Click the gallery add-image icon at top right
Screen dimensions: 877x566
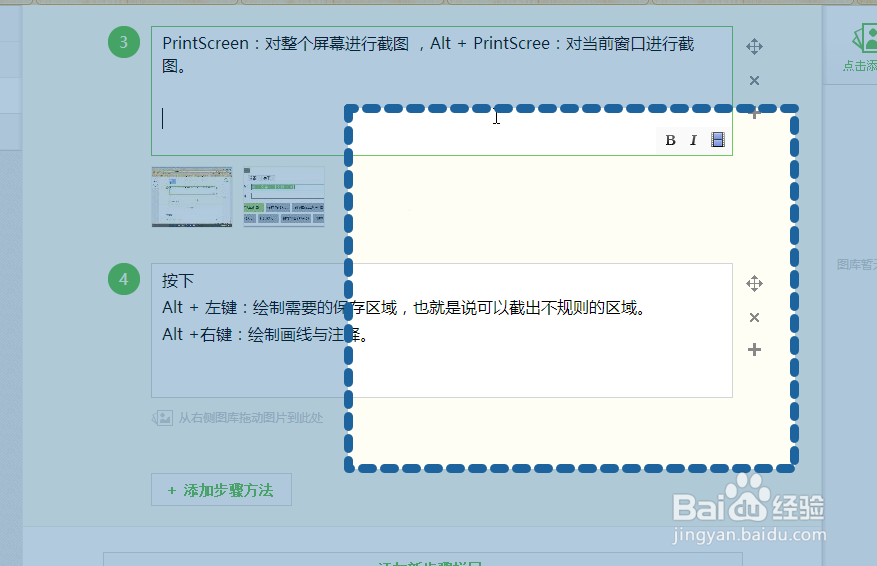click(865, 38)
